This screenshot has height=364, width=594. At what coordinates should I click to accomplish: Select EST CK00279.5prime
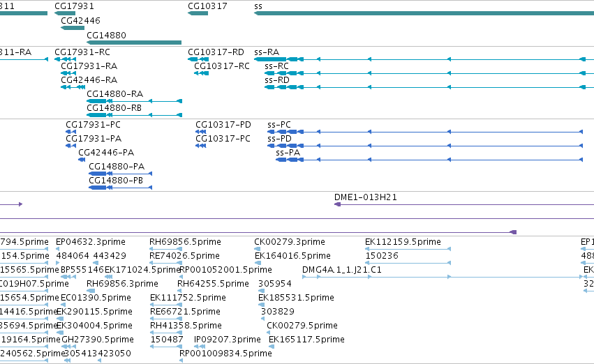pyautogui.click(x=302, y=326)
